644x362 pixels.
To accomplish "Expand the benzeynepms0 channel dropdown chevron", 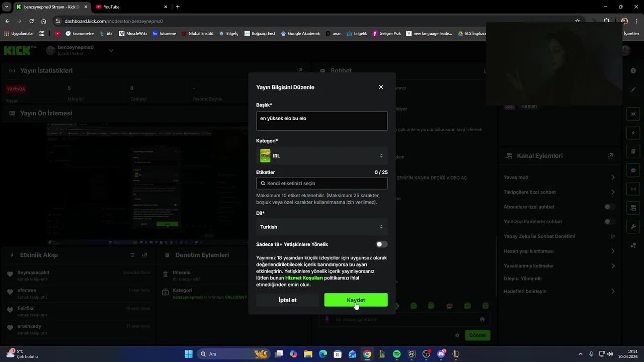I will pyautogui.click(x=111, y=50).
